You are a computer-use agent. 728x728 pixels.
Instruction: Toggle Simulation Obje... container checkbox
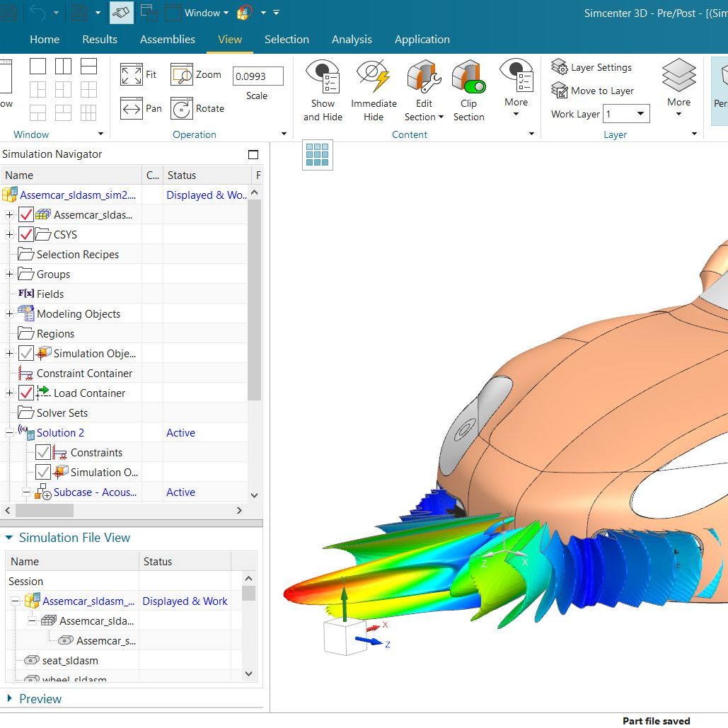pyautogui.click(x=26, y=353)
